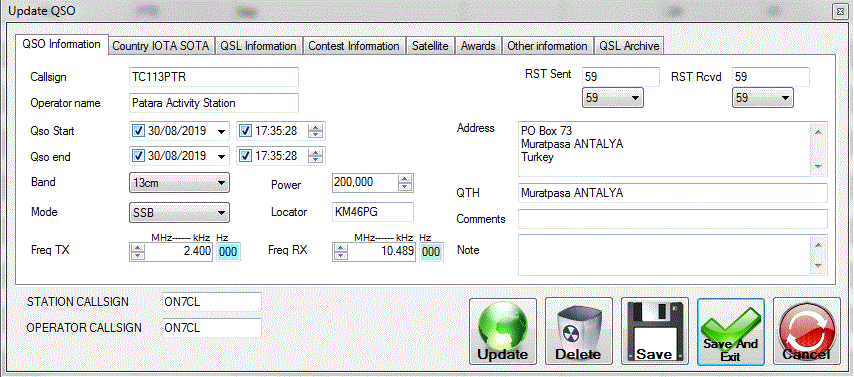This screenshot has width=854, height=377.
Task: Expand the Band dropdown showing 13cm
Action: click(x=179, y=183)
